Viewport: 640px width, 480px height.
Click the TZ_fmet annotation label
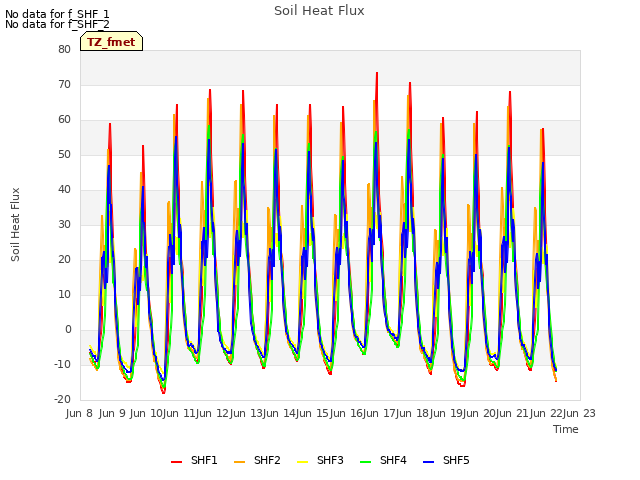111,42
